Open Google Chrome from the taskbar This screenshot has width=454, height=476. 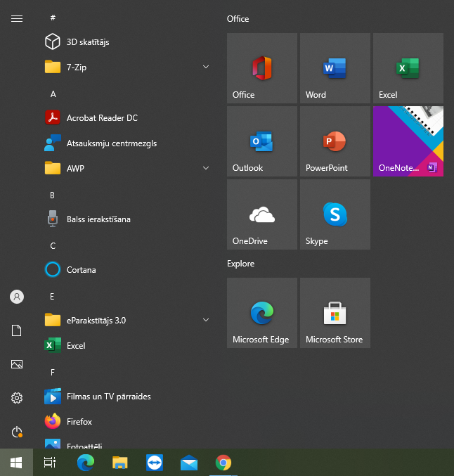(223, 462)
